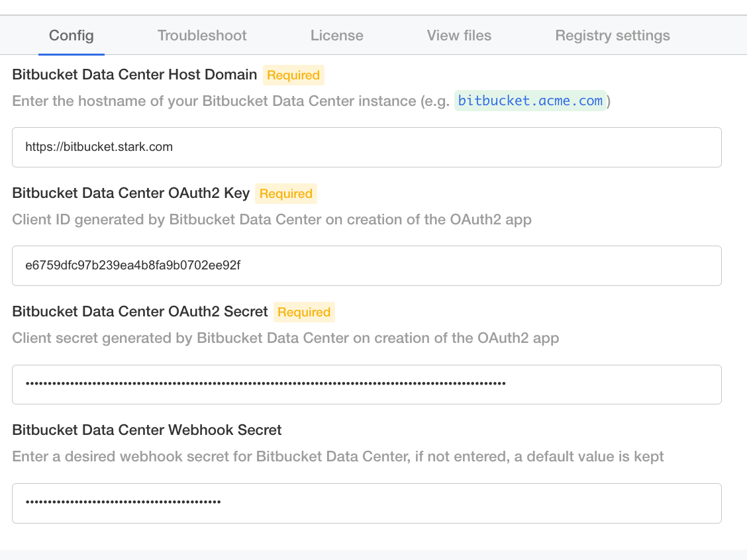The image size is (747, 560).
Task: Click the Required badge beside Host Domain
Action: click(x=293, y=75)
